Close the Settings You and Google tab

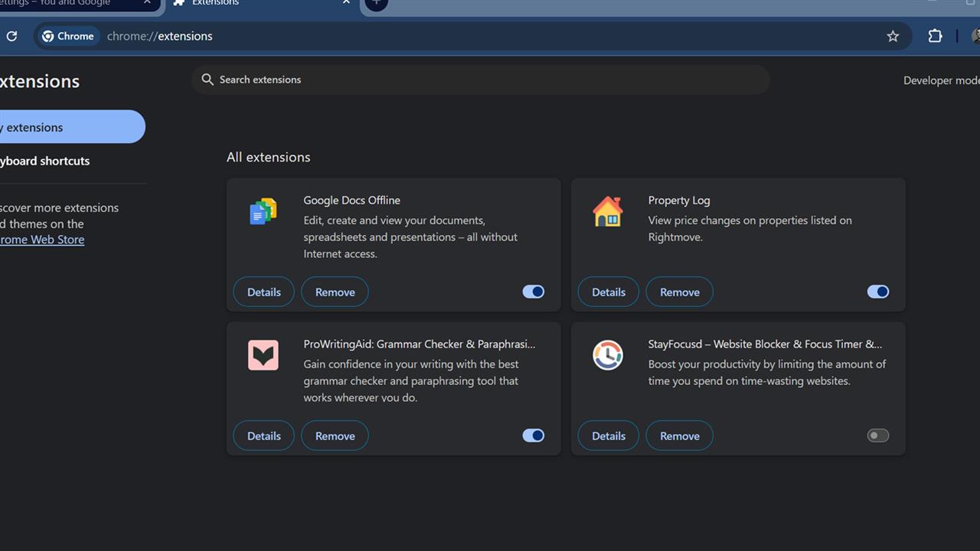pyautogui.click(x=148, y=3)
